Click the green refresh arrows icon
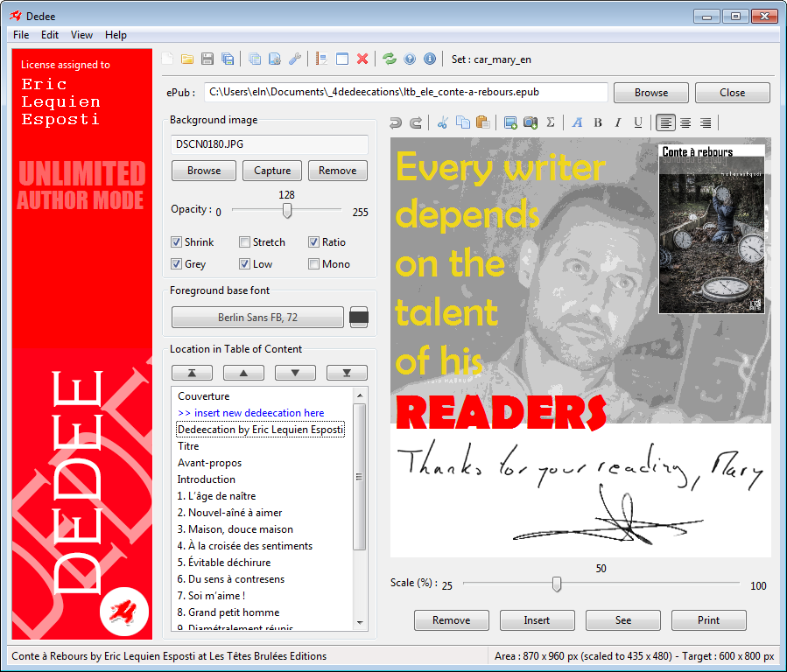The image size is (787, 672). tap(390, 59)
